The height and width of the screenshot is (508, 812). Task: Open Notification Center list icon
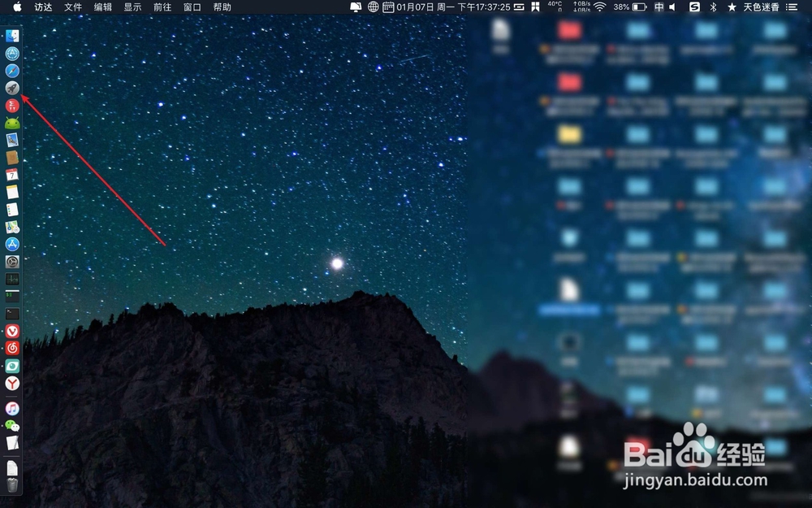(792, 7)
